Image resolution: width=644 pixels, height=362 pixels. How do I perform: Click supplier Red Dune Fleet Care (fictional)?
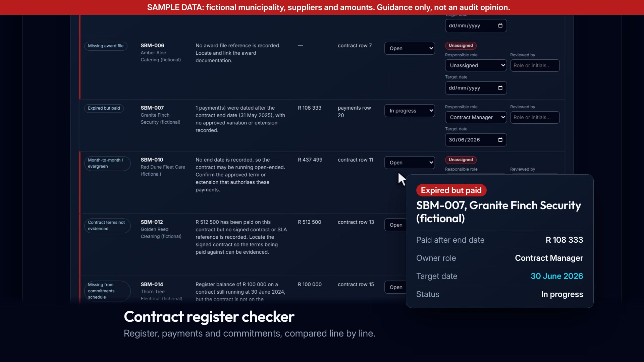[163, 171]
